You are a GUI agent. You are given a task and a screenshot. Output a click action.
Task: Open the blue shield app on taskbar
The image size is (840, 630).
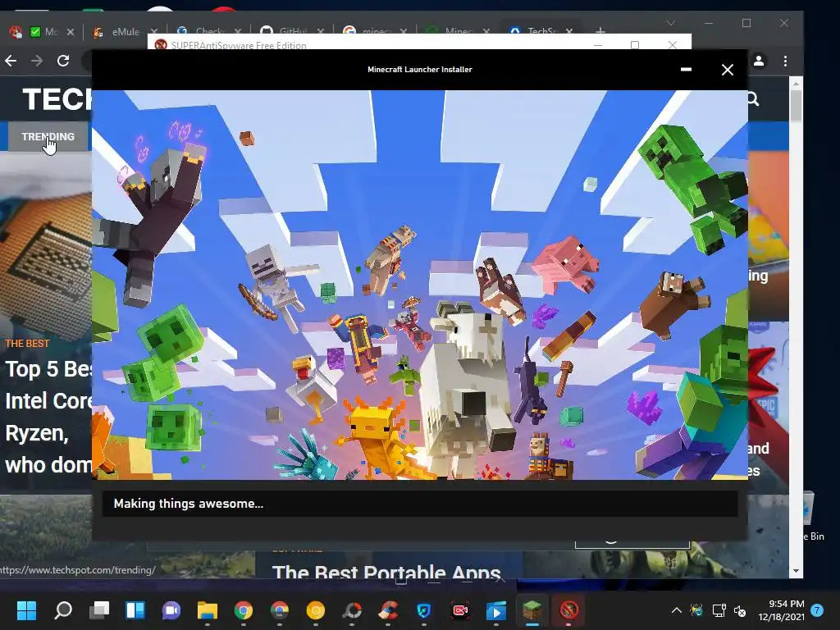click(424, 610)
